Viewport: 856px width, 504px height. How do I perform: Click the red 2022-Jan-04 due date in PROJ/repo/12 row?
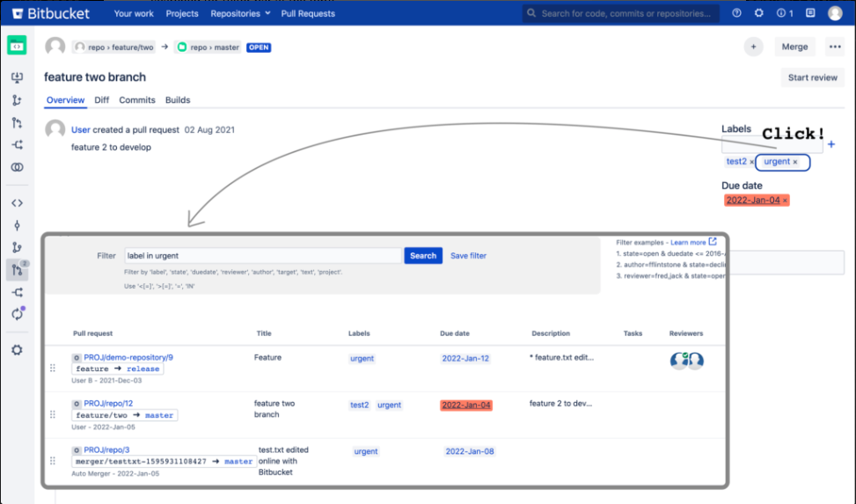click(x=466, y=405)
